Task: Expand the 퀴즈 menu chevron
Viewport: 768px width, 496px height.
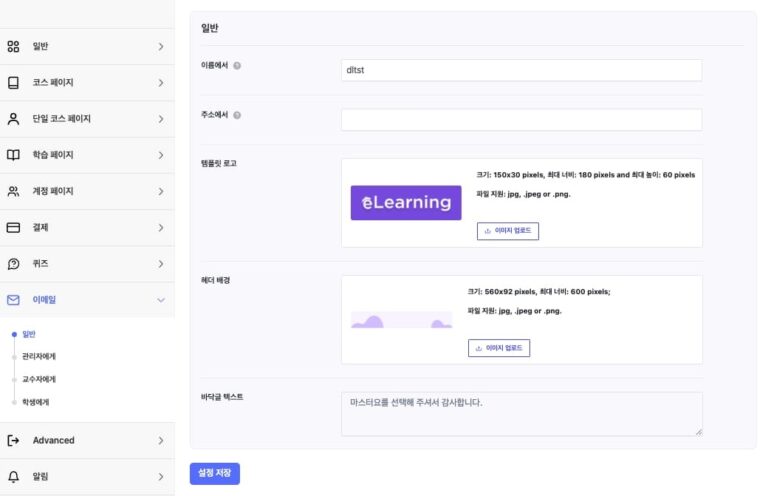Action: coord(160,264)
